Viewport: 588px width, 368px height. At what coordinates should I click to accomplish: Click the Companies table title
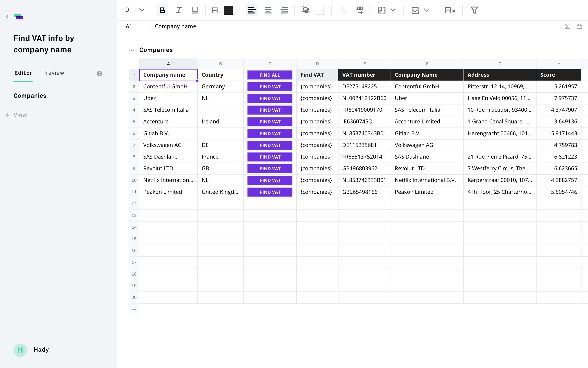tap(156, 50)
